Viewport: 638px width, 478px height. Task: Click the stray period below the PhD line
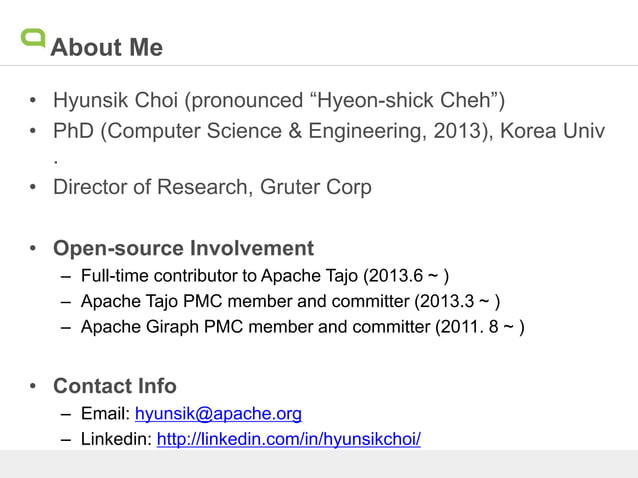[56, 160]
